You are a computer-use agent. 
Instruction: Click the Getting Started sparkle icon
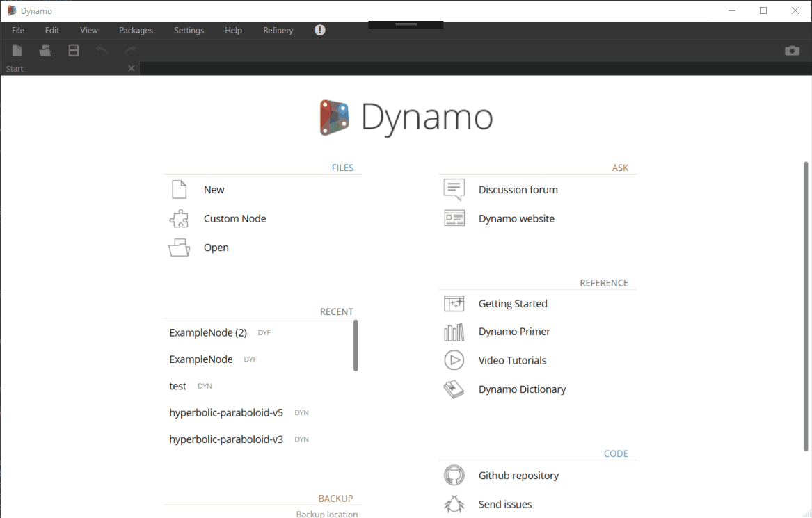tap(454, 303)
